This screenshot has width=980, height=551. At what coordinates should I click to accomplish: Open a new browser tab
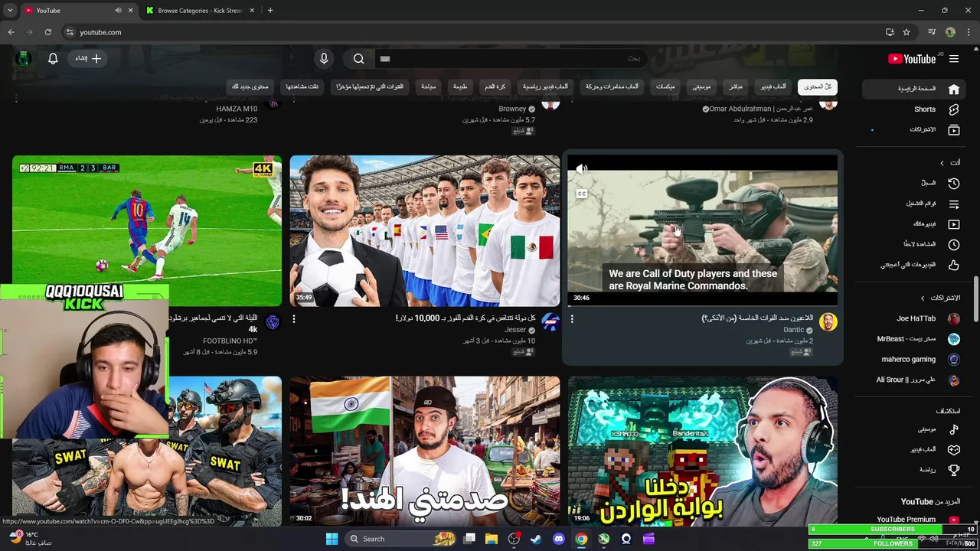click(x=269, y=11)
